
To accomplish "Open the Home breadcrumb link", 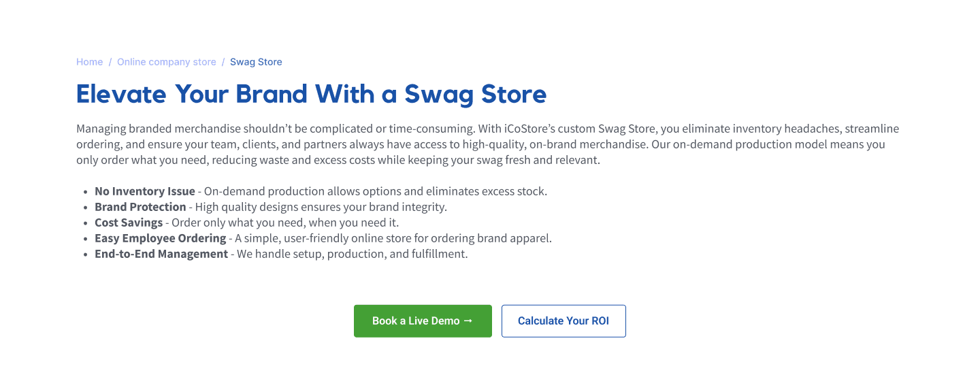I will click(x=89, y=62).
